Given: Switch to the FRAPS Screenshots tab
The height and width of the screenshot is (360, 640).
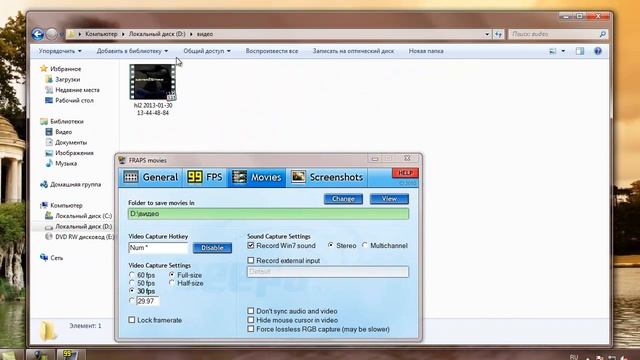Looking at the screenshot, I should (327, 177).
